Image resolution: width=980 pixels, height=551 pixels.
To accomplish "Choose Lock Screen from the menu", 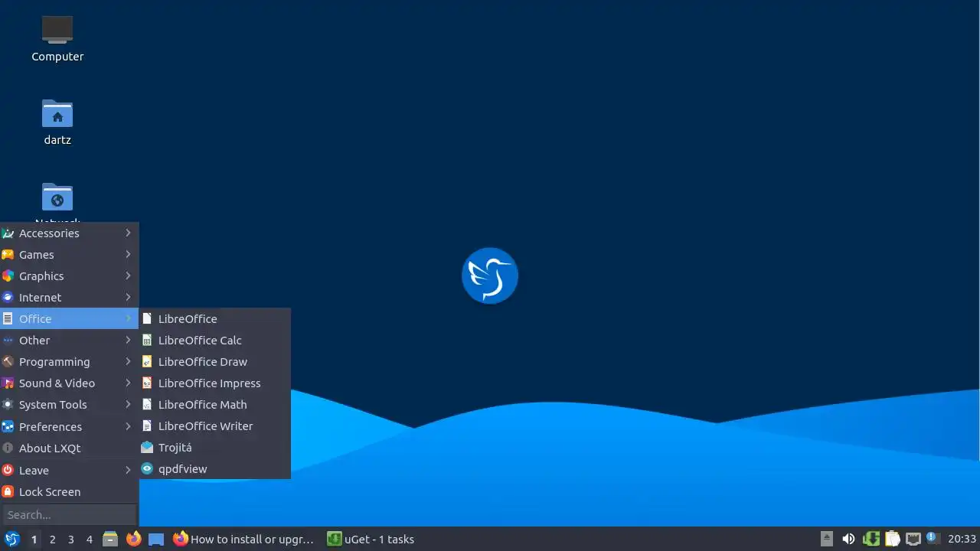I will (x=69, y=492).
